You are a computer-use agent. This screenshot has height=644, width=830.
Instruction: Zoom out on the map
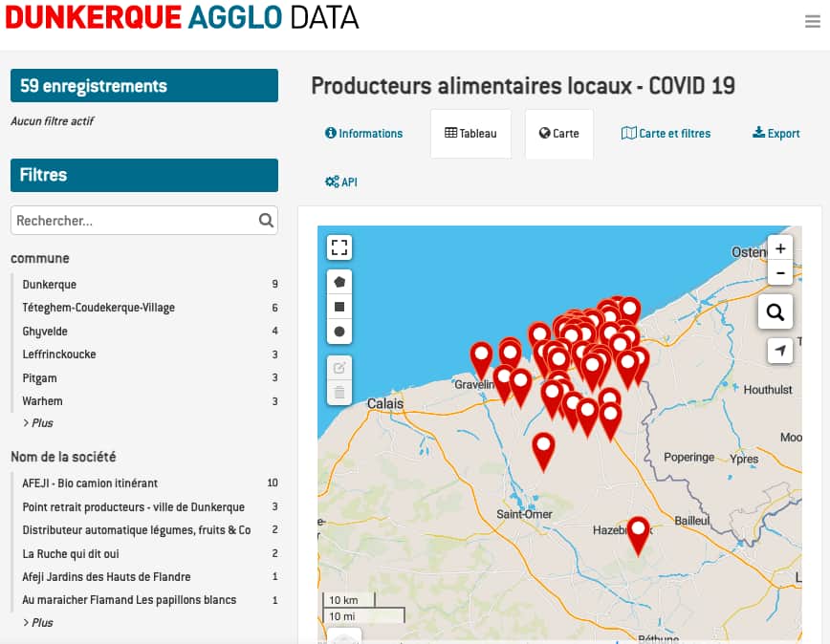point(780,273)
